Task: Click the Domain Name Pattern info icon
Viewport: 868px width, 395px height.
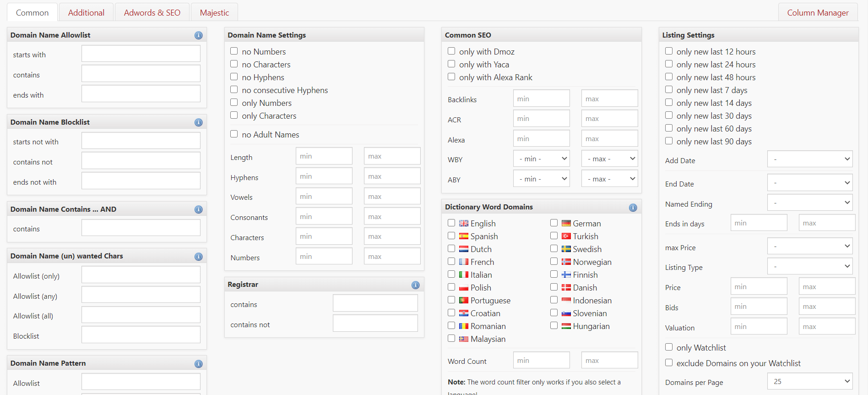Action: coord(198,364)
